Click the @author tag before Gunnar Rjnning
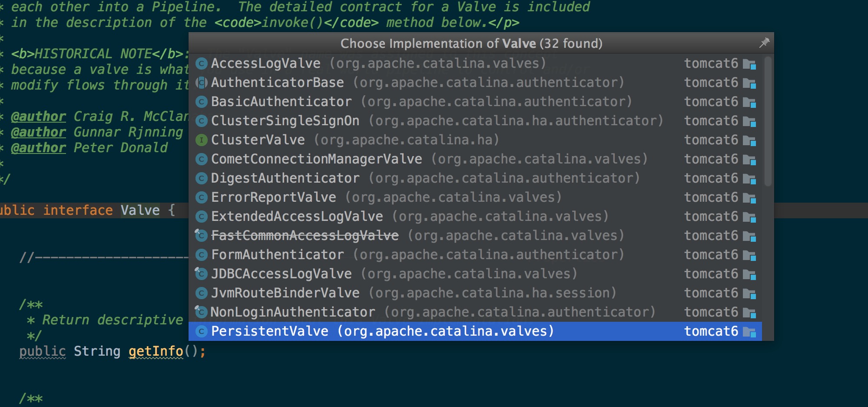This screenshot has height=407, width=868. click(x=38, y=132)
